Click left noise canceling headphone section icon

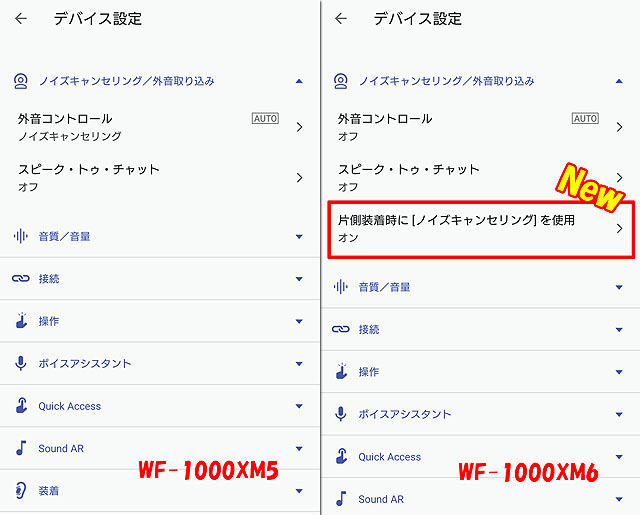[x=21, y=80]
